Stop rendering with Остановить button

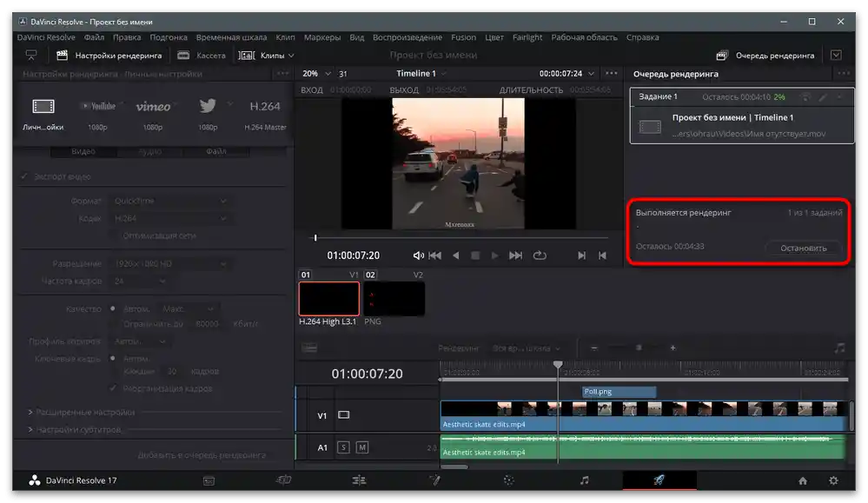coord(803,248)
